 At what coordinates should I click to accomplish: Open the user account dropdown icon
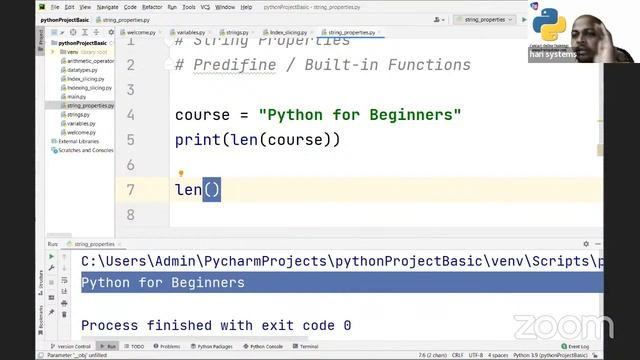click(439, 20)
